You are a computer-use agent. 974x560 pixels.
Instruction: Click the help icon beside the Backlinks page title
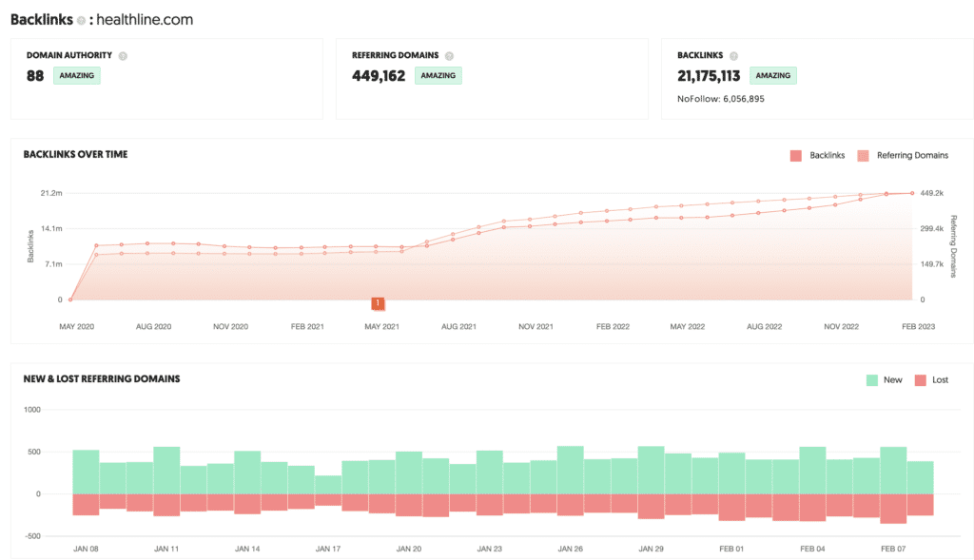tap(82, 19)
